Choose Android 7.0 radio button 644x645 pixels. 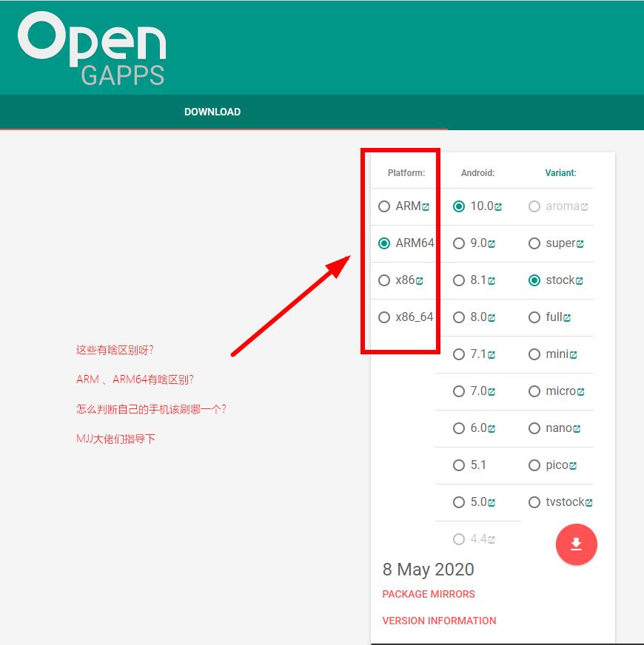(459, 391)
